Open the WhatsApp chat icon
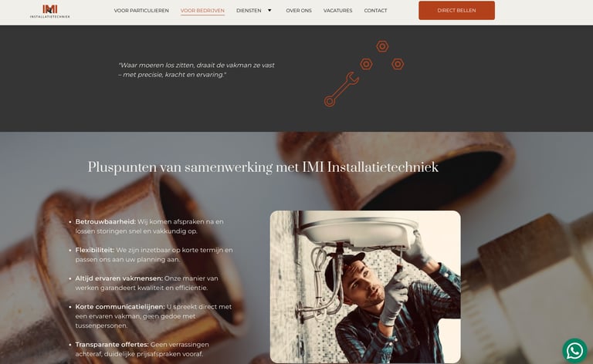 pyautogui.click(x=574, y=351)
